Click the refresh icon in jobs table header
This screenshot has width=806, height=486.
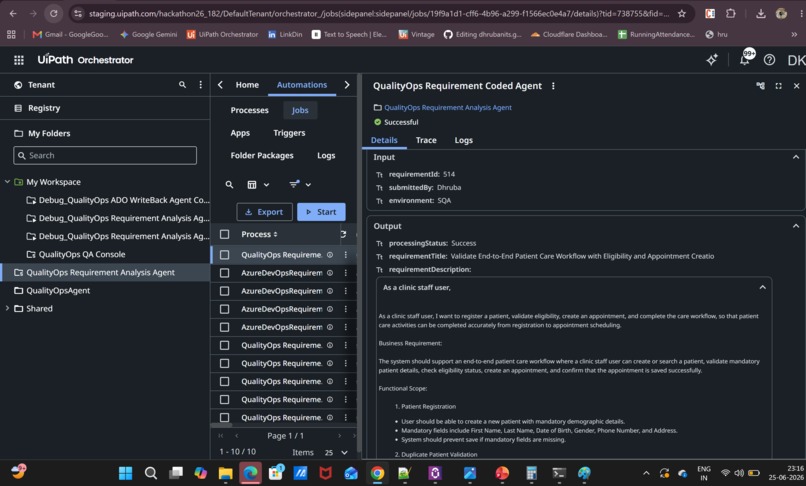click(343, 235)
